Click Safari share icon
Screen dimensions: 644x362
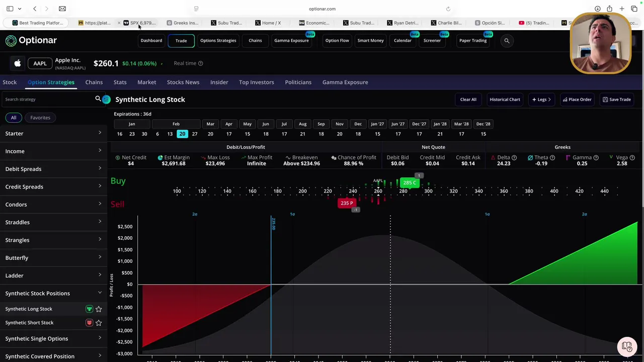click(x=609, y=9)
